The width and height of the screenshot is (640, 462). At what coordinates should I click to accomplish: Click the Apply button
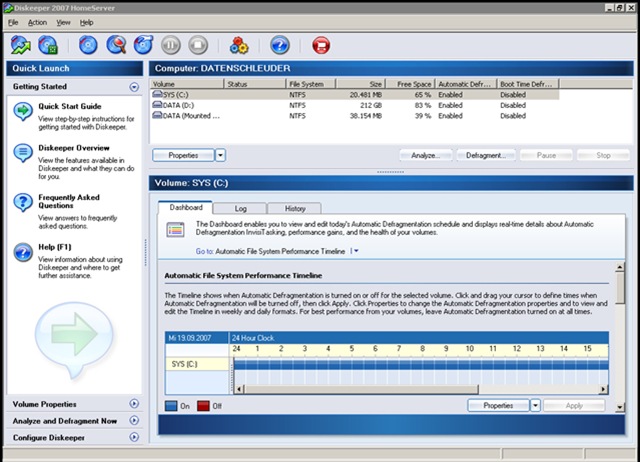click(x=574, y=405)
